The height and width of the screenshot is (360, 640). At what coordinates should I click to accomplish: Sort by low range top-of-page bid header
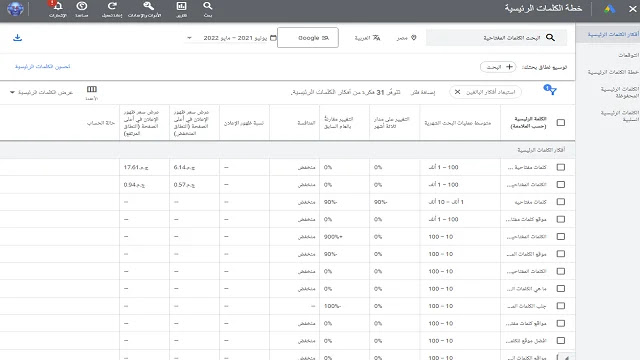[191, 122]
